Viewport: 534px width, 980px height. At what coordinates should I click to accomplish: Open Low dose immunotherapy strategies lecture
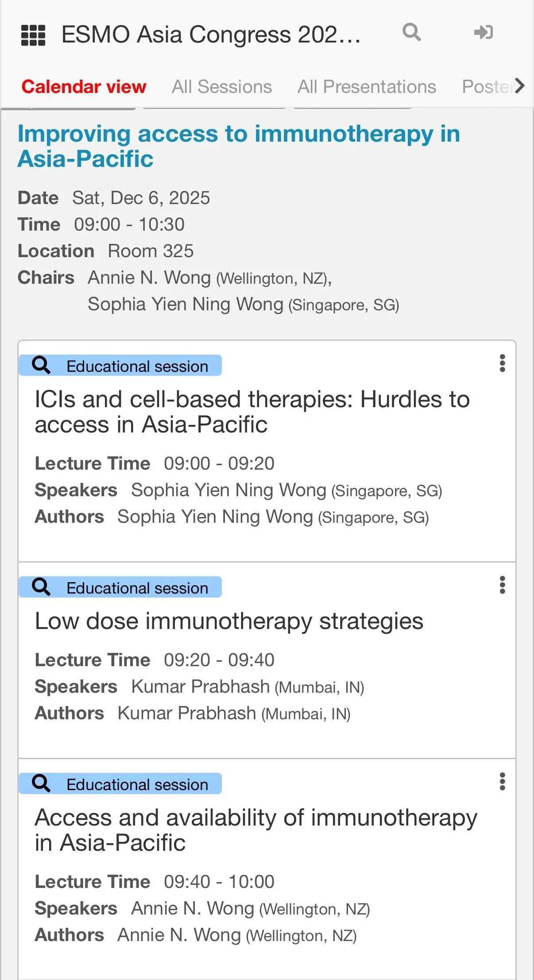pos(229,621)
